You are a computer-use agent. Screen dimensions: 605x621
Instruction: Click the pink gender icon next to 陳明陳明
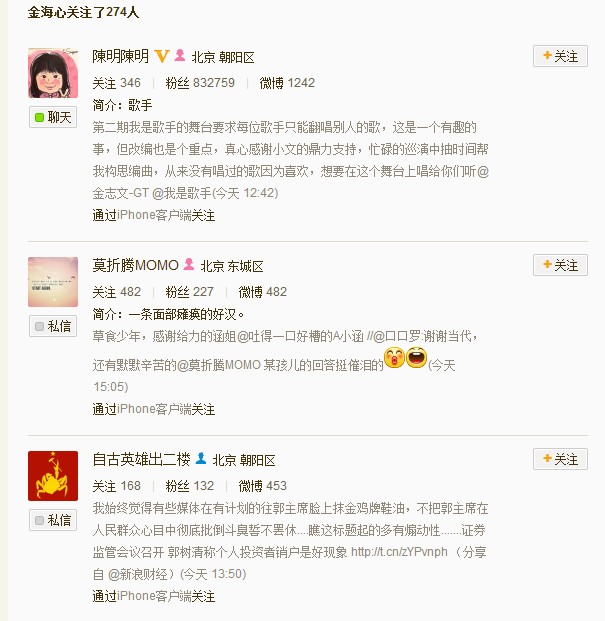pyautogui.click(x=180, y=55)
